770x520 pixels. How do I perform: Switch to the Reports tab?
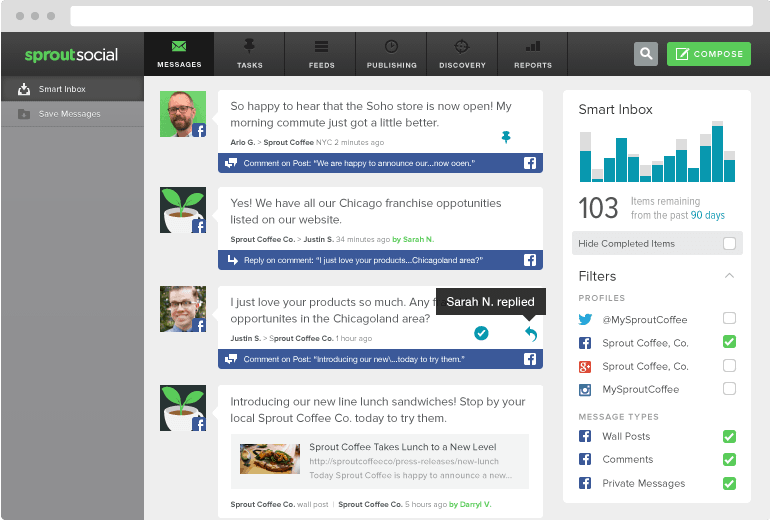533,54
